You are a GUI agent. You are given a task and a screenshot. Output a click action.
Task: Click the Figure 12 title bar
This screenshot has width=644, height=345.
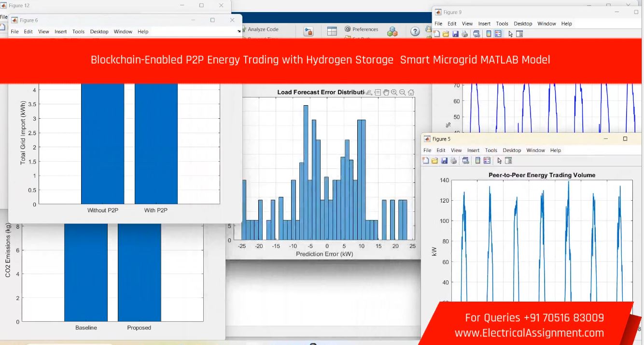97,5
